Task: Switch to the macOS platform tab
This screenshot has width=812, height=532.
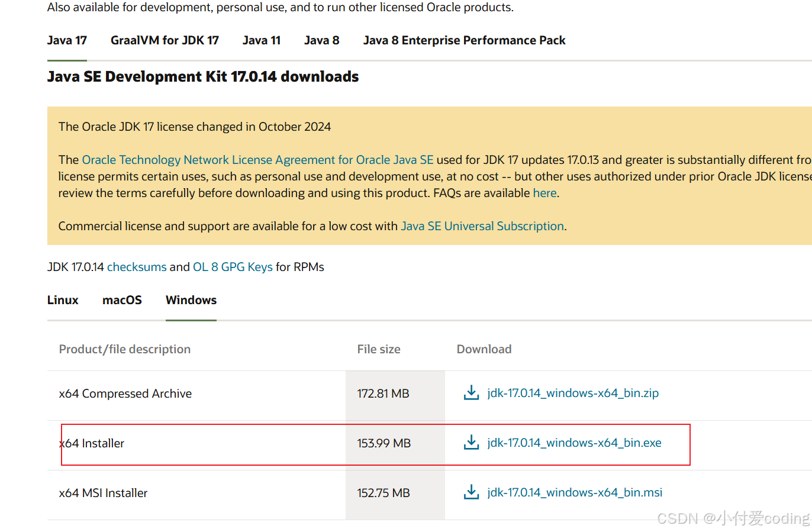Action: click(122, 300)
